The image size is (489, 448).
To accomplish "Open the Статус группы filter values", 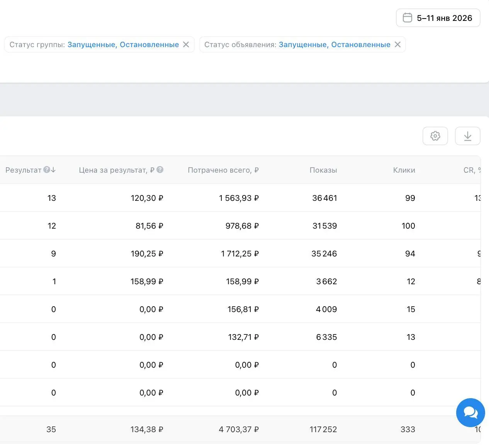I will pos(123,44).
